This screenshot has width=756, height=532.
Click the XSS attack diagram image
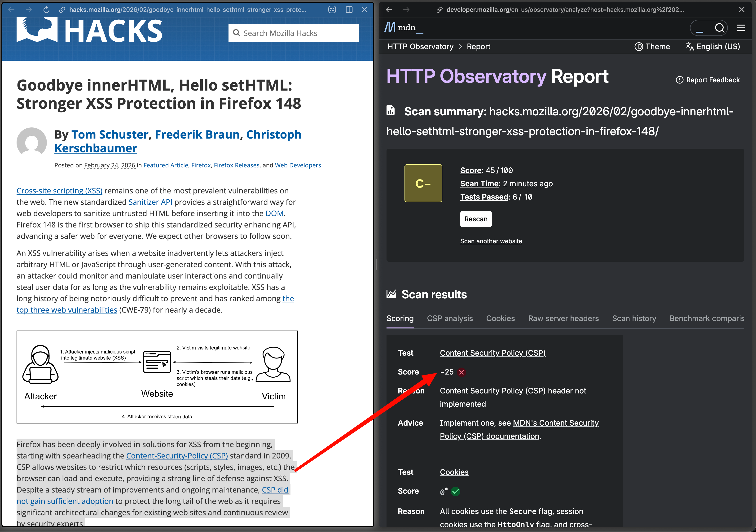tap(157, 377)
